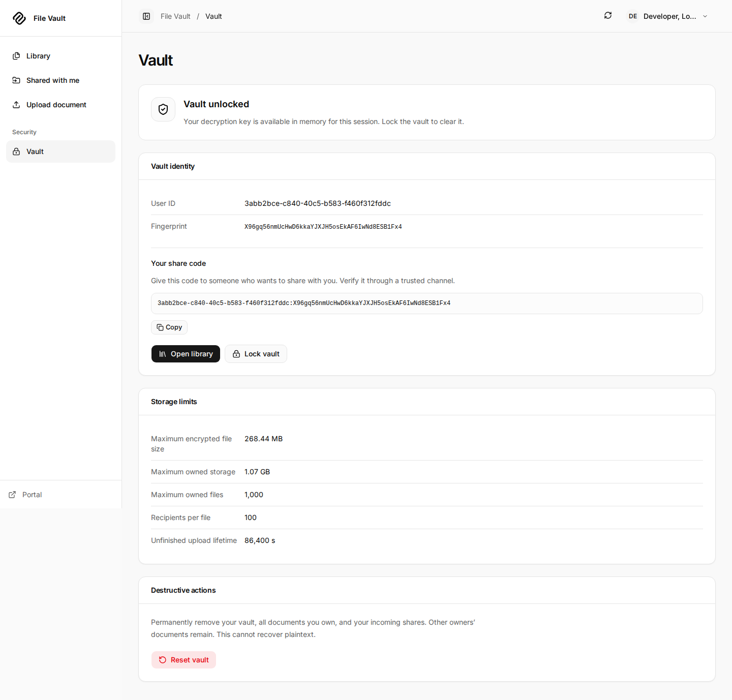732x700 pixels.
Task: Click the 1.07 GB storage value
Action: pos(257,472)
